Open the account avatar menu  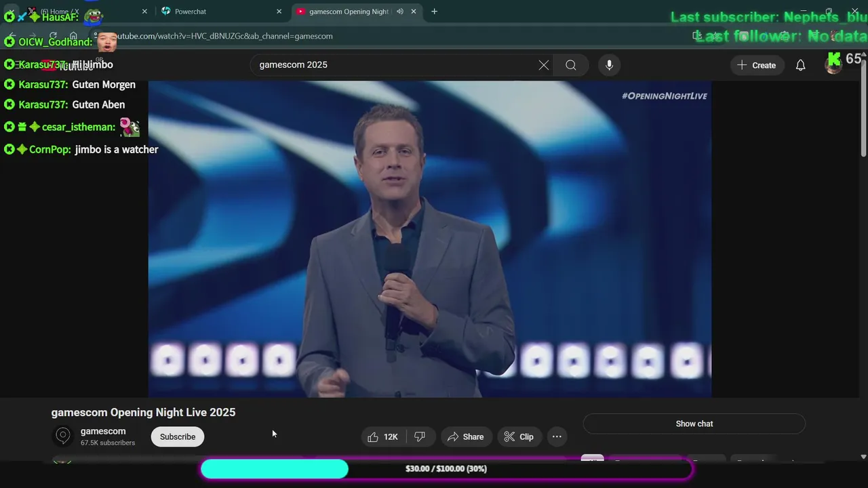click(833, 65)
